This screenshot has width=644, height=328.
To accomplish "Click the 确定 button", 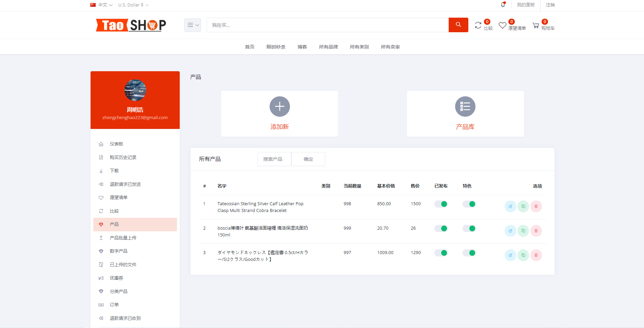I will coord(308,159).
